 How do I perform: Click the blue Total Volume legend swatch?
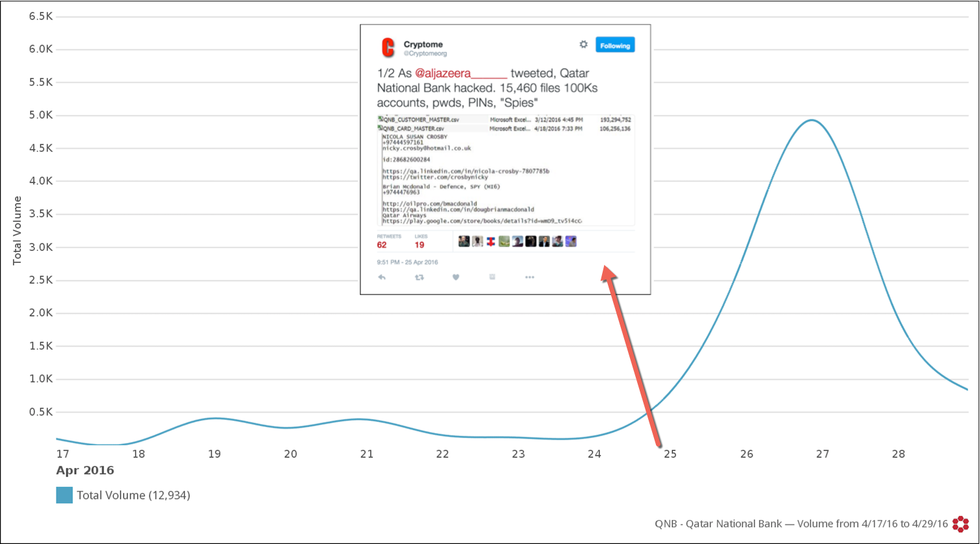click(64, 495)
